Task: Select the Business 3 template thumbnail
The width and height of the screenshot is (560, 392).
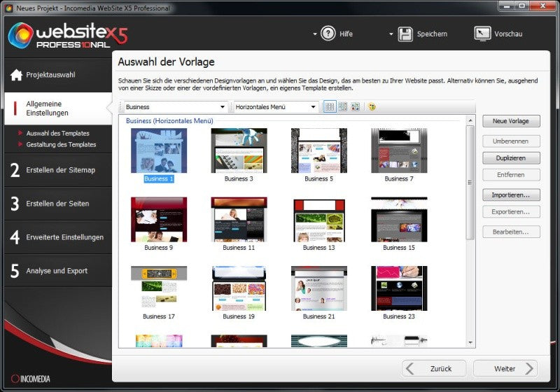Action: 239,150
